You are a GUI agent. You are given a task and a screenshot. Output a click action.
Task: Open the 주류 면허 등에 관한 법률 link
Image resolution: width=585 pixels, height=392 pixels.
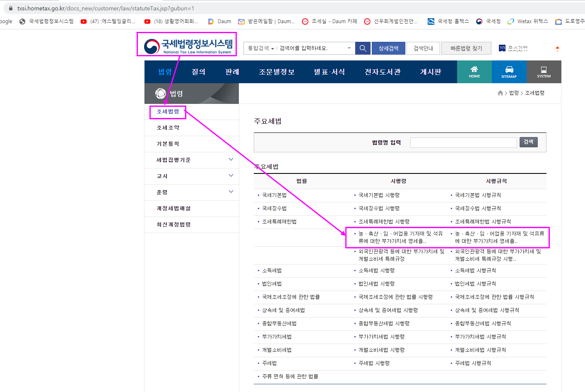click(x=290, y=377)
